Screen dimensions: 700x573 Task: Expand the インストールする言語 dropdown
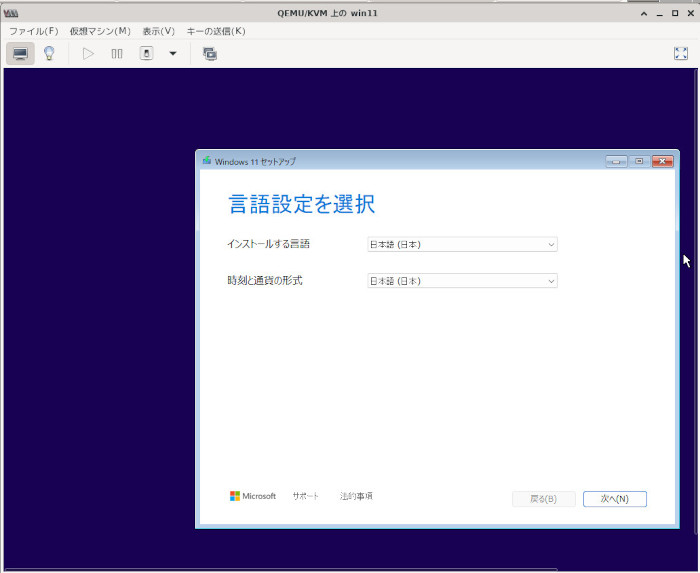pyautogui.click(x=462, y=245)
